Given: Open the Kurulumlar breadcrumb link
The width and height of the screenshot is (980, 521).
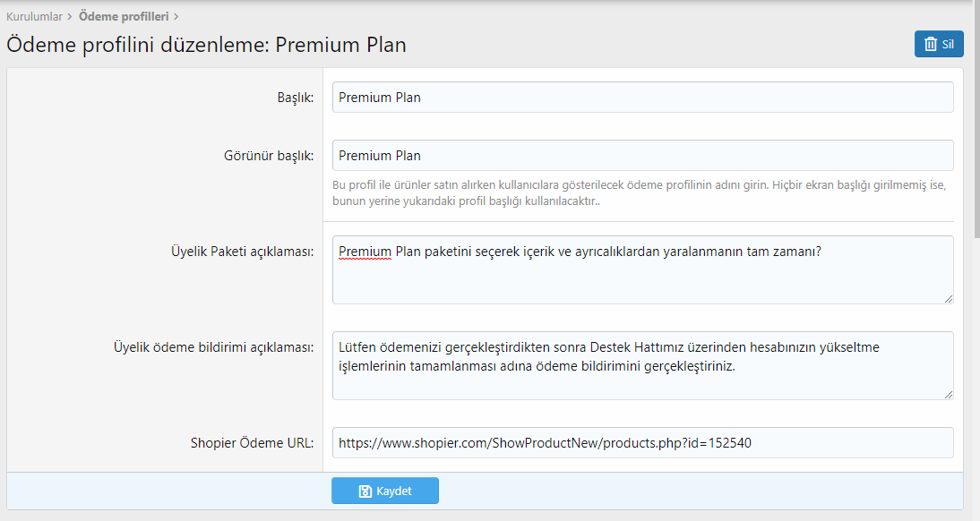Looking at the screenshot, I should pos(34,17).
